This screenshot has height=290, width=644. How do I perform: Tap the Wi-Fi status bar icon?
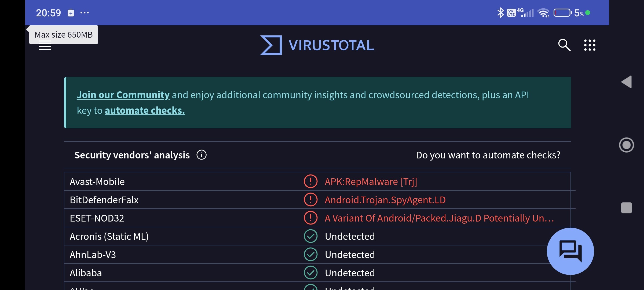tap(544, 13)
